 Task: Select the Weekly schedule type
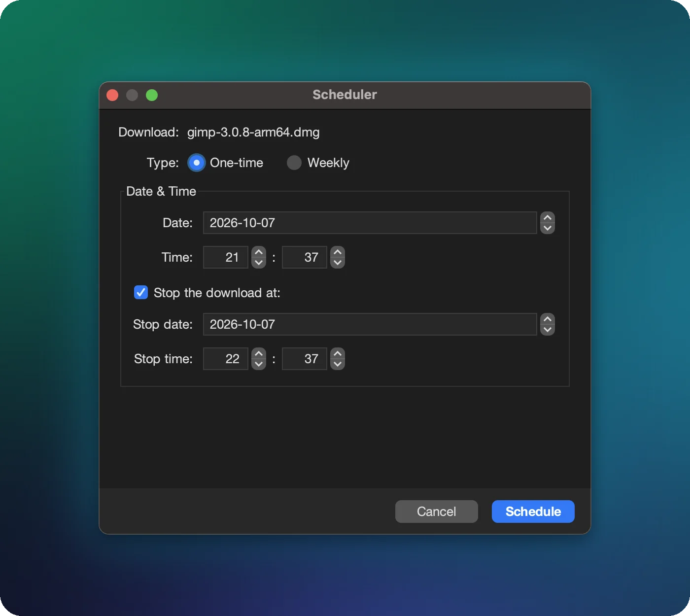click(294, 163)
